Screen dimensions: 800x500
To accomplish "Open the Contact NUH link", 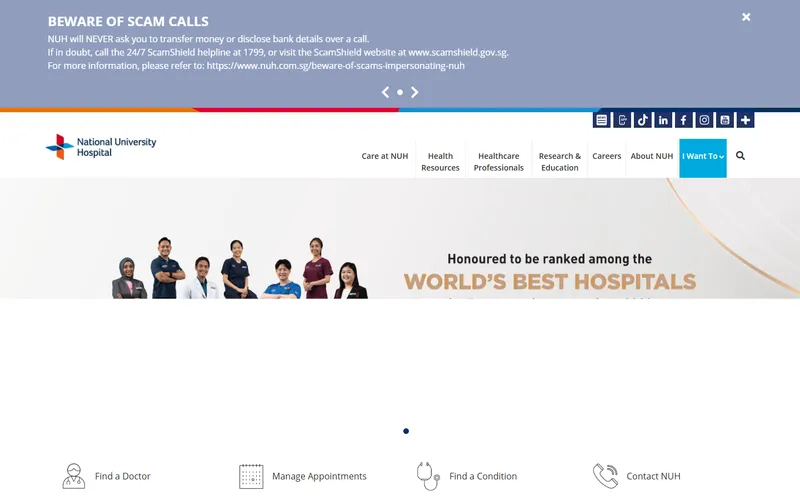I will [x=653, y=476].
